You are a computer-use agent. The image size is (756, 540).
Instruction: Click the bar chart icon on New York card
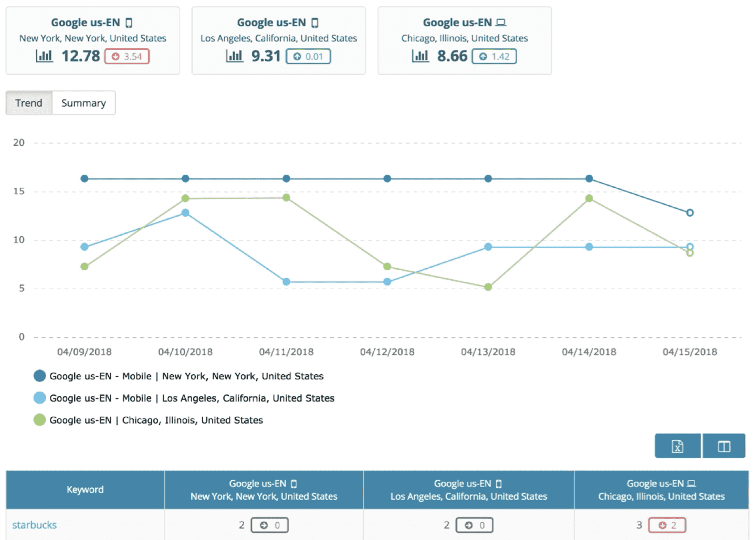tap(45, 56)
